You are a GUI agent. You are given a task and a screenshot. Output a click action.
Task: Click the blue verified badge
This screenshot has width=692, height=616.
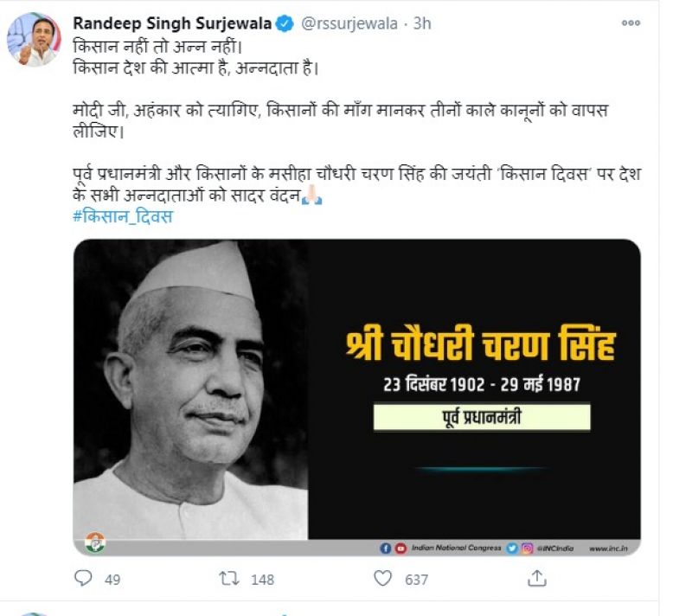tap(285, 23)
